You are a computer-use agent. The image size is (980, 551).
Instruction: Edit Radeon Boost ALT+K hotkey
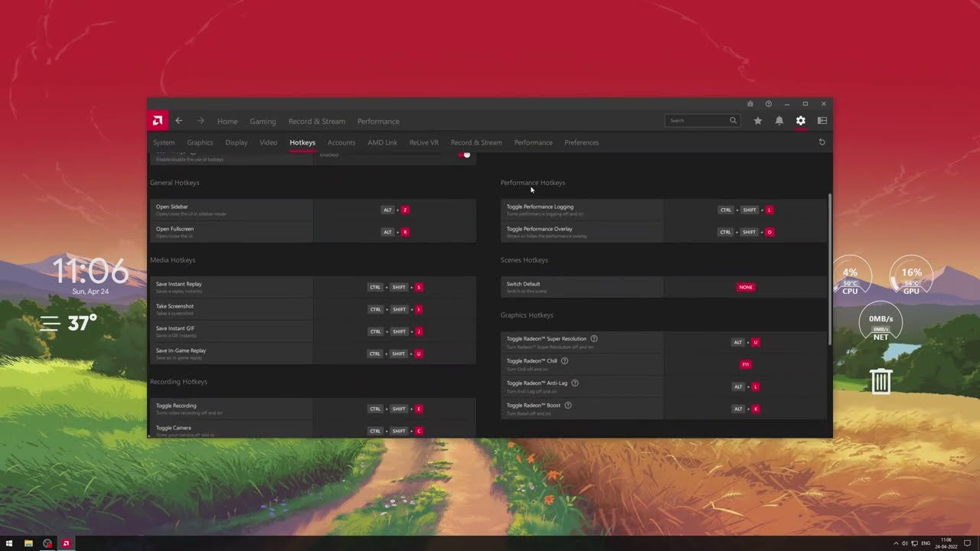coord(746,409)
